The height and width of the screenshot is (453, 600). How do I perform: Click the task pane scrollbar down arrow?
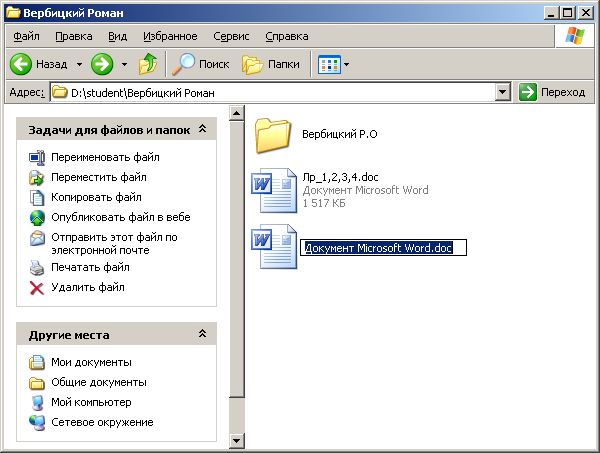pyautogui.click(x=236, y=441)
